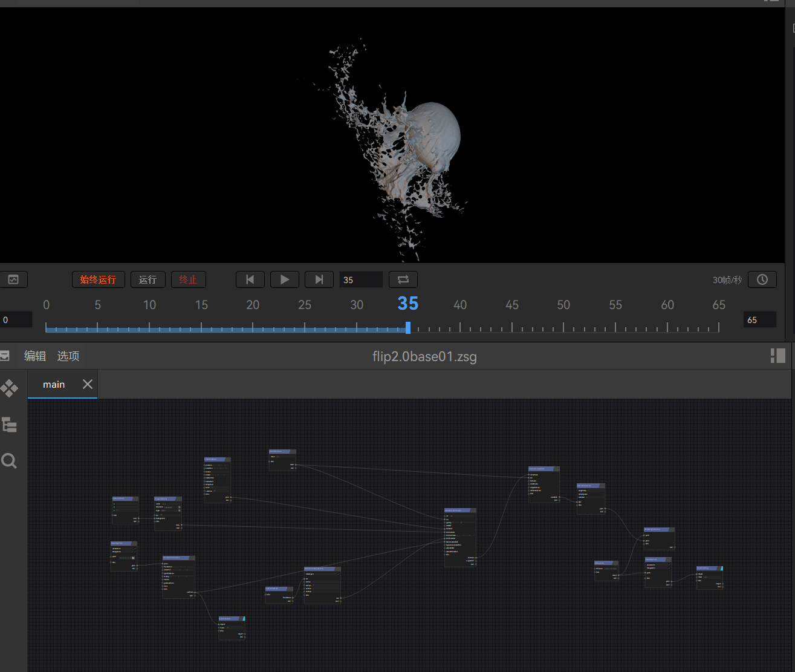Screen dimensions: 795x672
Task: Open the tree view icon in sidebar
Action: [x=9, y=425]
